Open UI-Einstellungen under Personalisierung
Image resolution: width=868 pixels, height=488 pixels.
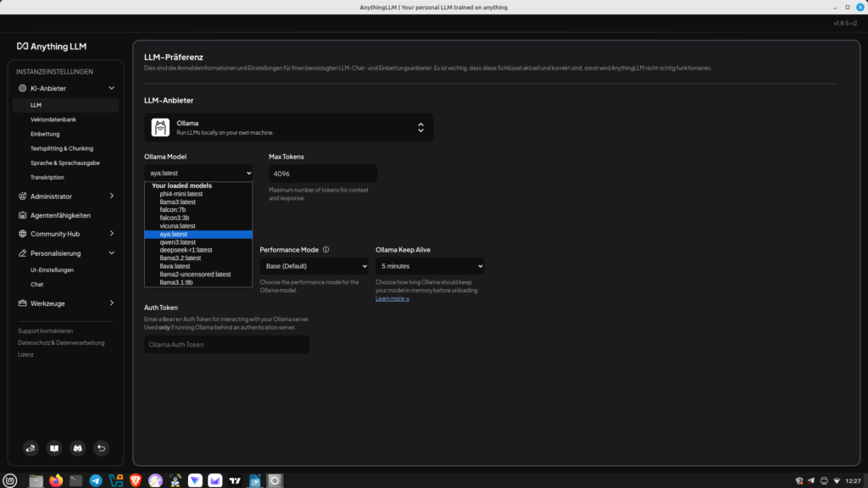pyautogui.click(x=52, y=270)
